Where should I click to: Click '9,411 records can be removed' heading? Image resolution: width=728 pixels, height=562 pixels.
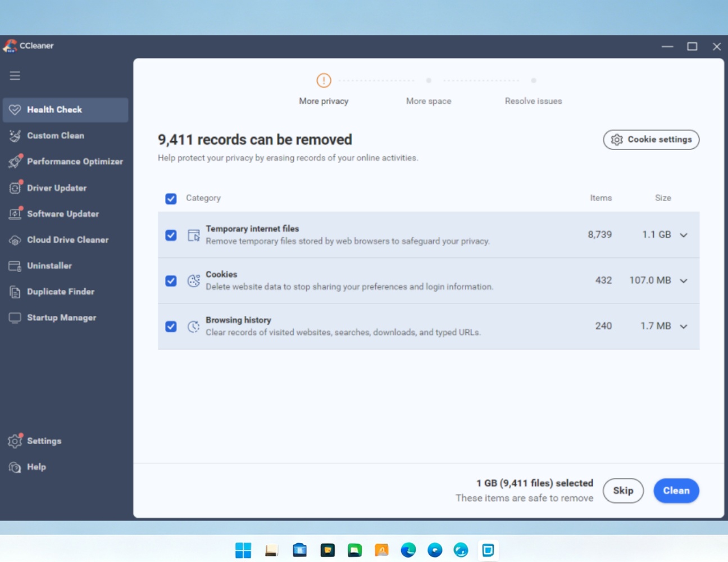click(x=255, y=139)
